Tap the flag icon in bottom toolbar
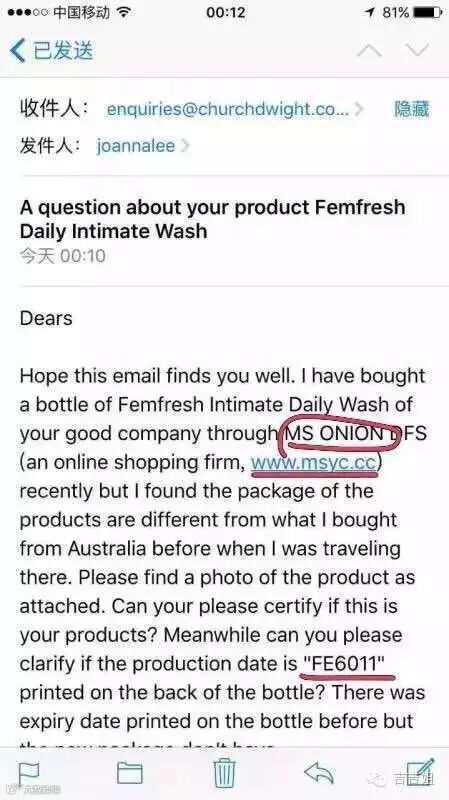The image size is (449, 800). [30, 773]
